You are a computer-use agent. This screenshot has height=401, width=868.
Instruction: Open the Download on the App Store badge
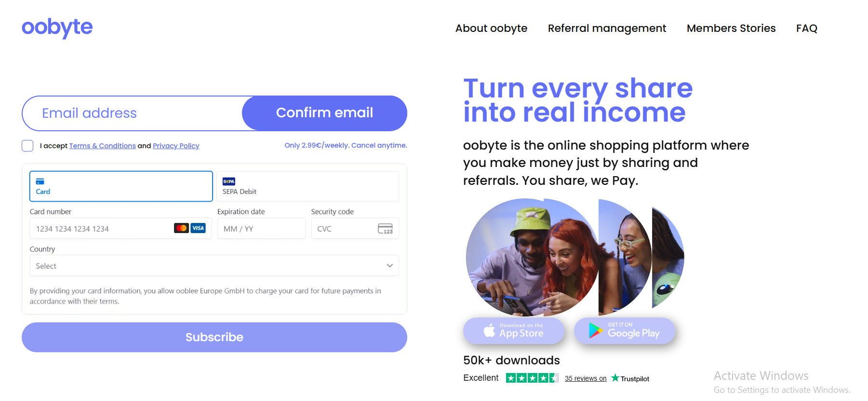514,331
